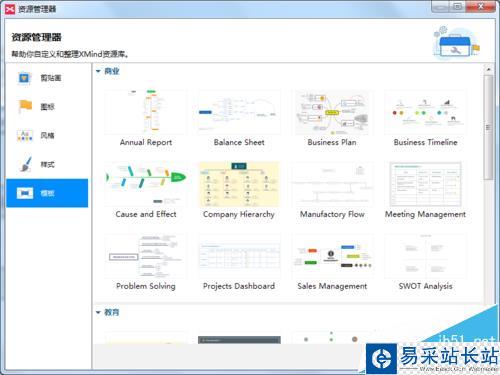Click the paintbrush styles icon

pyautogui.click(x=25, y=164)
